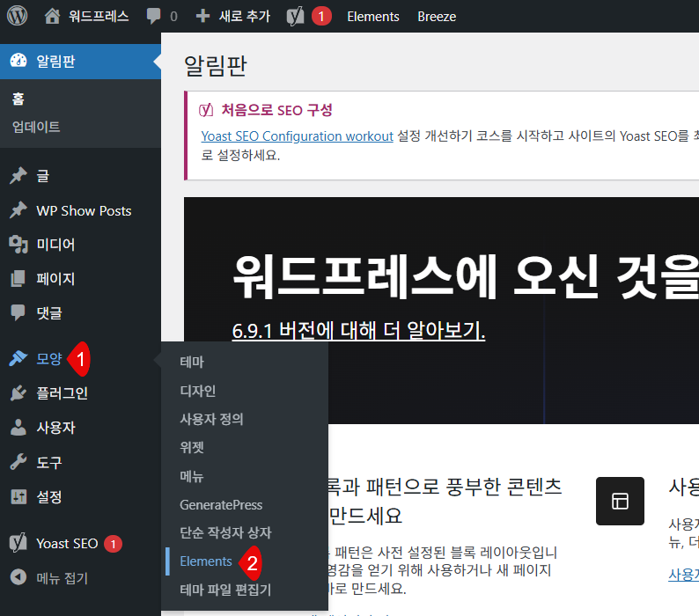Open 위젯 in the flyout menu
Viewport: 699px width, 616px height.
tap(192, 447)
